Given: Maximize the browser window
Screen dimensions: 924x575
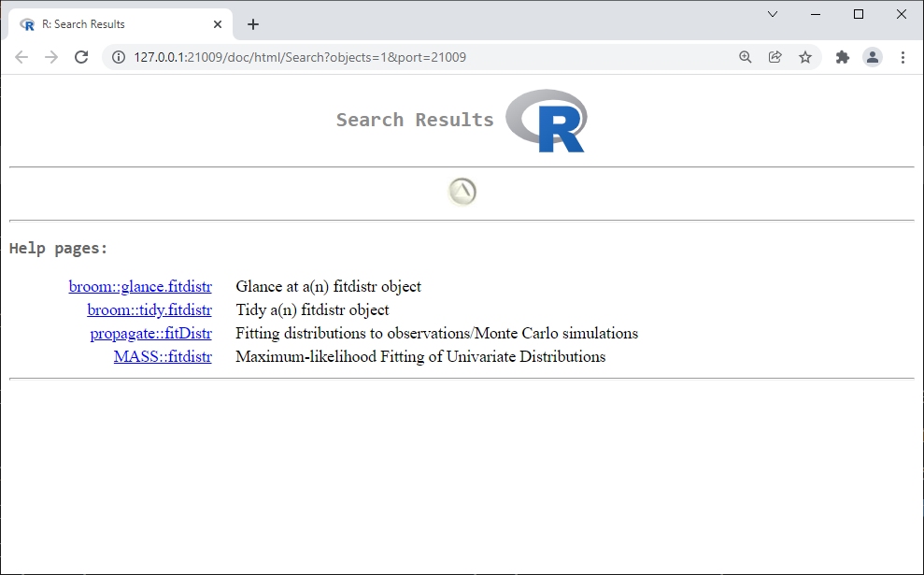Looking at the screenshot, I should tap(859, 14).
